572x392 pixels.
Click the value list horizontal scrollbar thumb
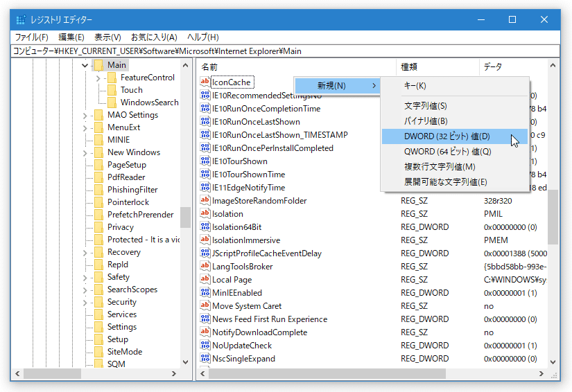click(x=327, y=373)
